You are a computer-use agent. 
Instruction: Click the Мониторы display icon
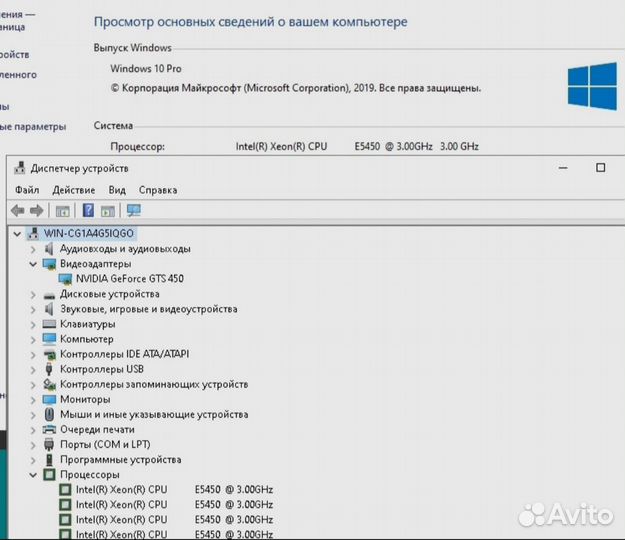[x=49, y=399]
